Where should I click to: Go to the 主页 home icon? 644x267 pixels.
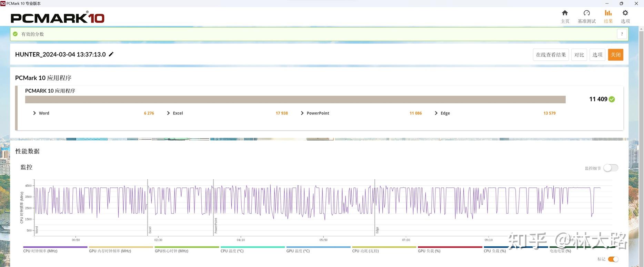point(565,13)
